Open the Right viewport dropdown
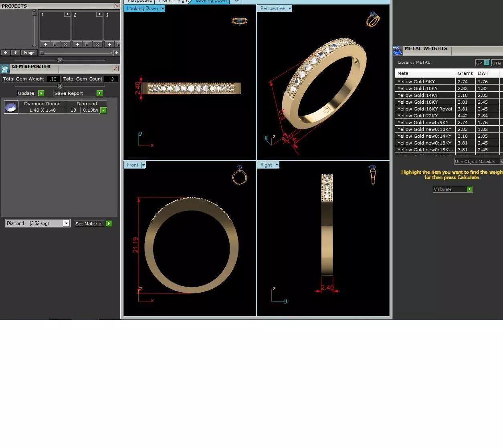The width and height of the screenshot is (503, 448). coord(277,165)
